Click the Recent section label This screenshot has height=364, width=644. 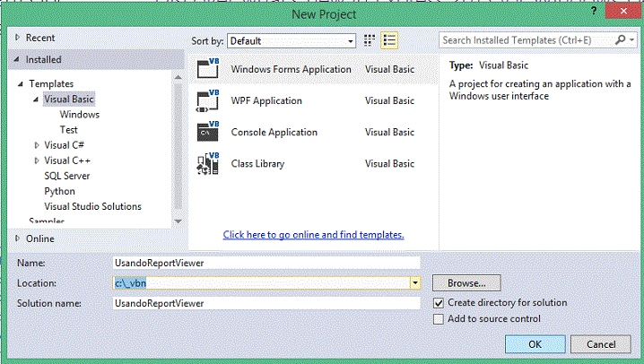point(40,38)
